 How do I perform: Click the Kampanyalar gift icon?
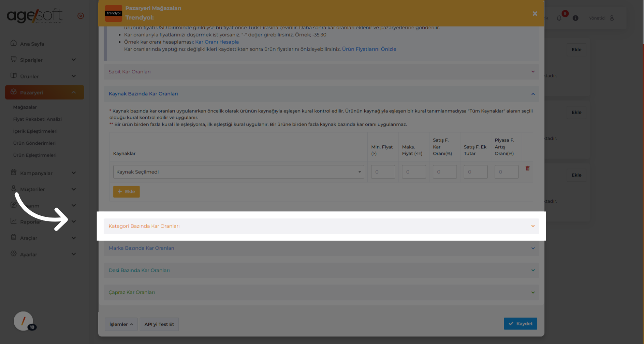point(13,172)
